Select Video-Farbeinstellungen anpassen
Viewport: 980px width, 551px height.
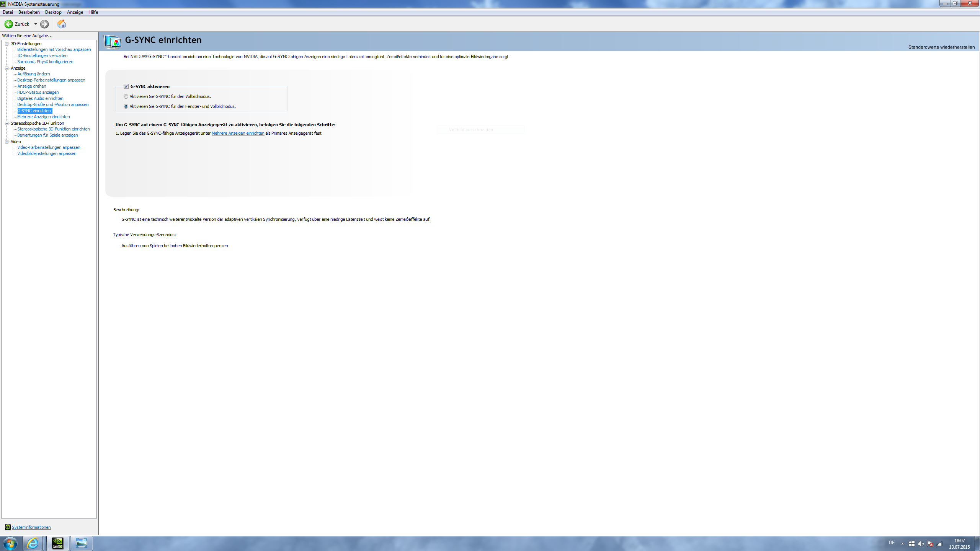pos(49,147)
